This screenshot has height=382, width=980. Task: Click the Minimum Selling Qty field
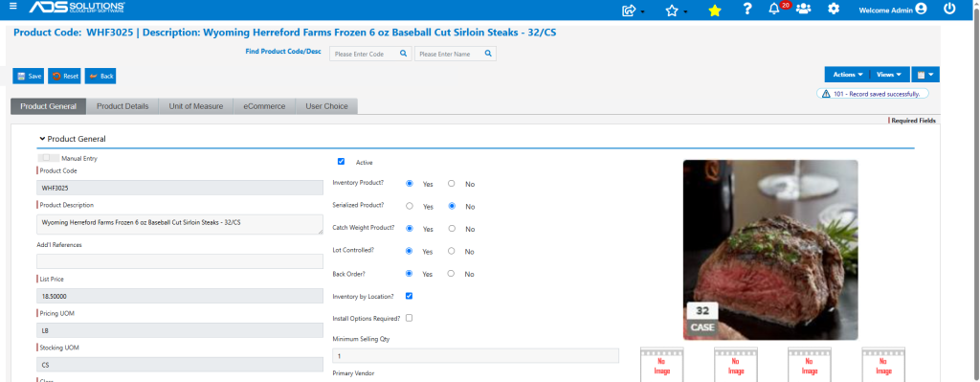point(476,356)
